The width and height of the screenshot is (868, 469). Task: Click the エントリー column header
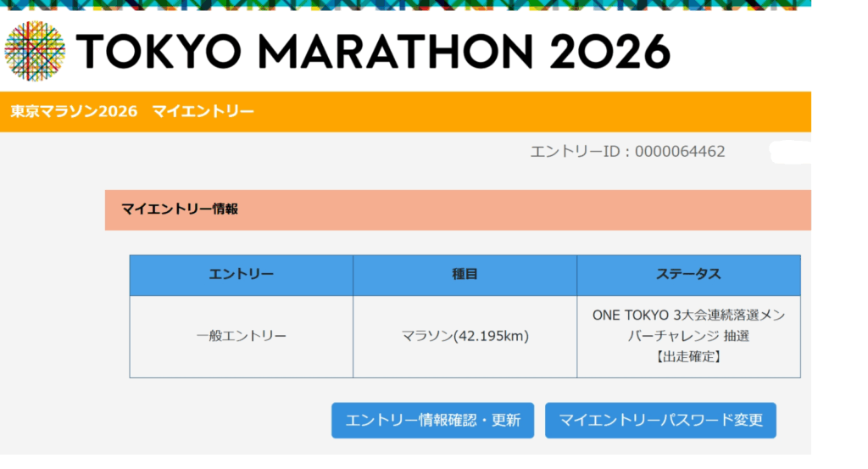(x=241, y=275)
